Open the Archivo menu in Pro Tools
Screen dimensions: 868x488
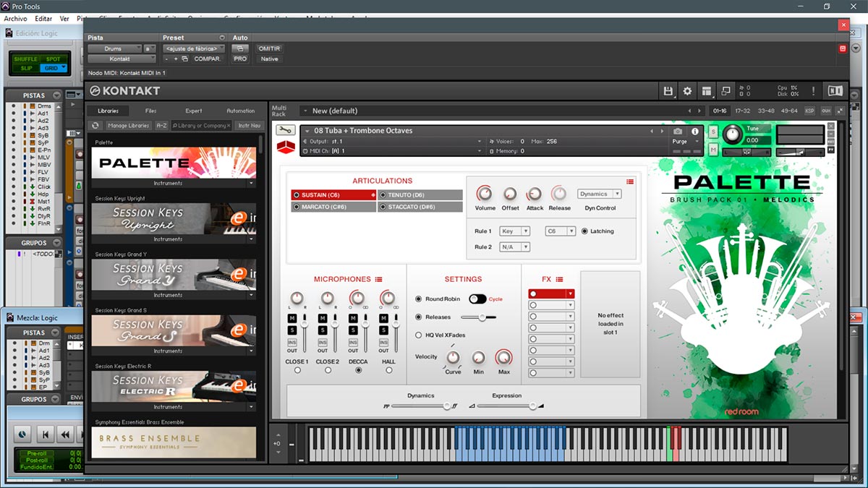[15, 19]
